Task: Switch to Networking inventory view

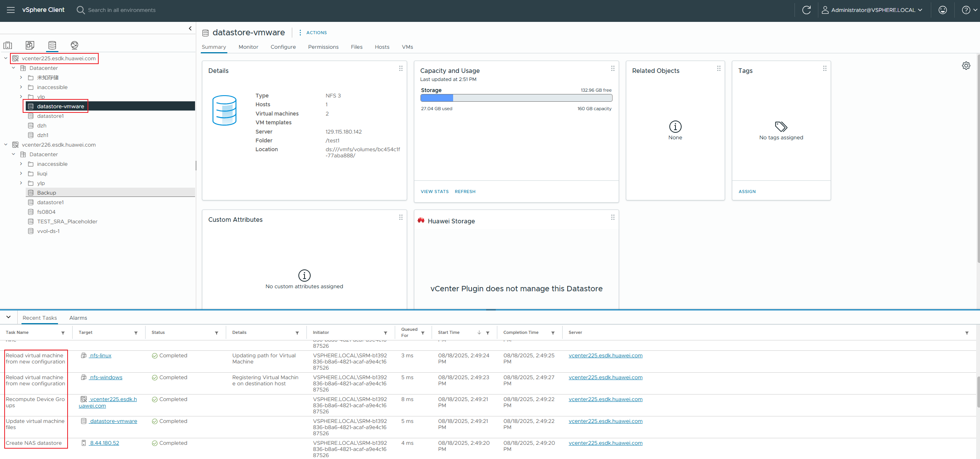Action: [x=74, y=45]
